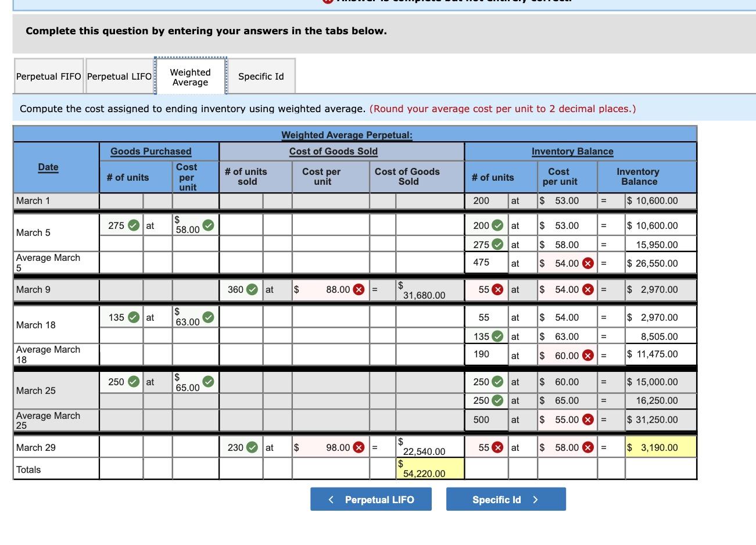Open the Specific Id tab
756x545 pixels.
(261, 76)
